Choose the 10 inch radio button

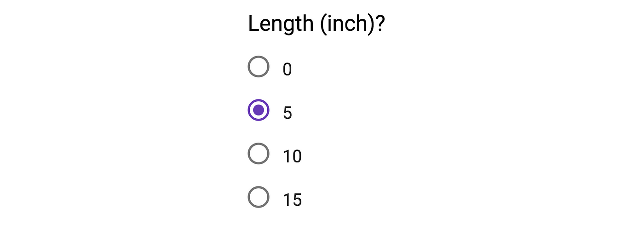[258, 153]
